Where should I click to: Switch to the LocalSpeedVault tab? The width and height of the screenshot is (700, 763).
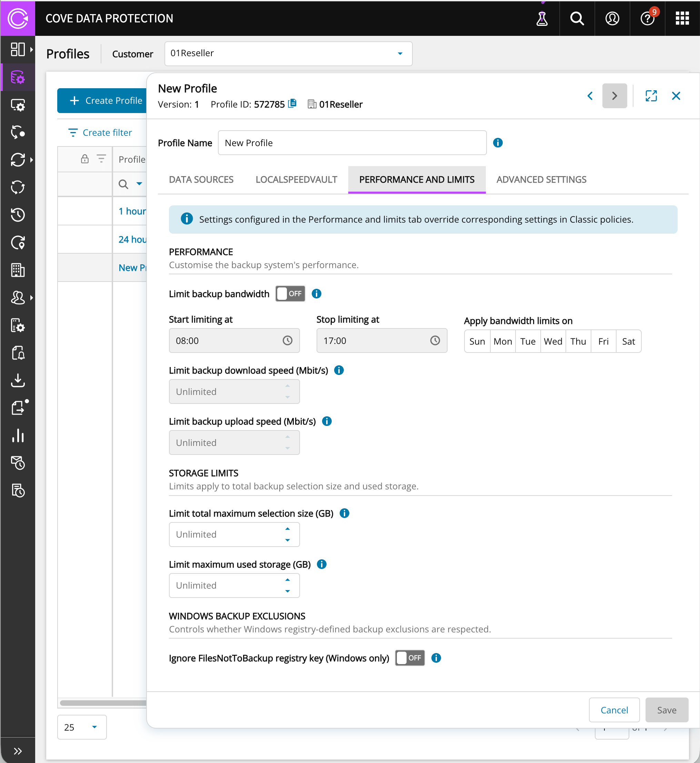click(x=296, y=180)
